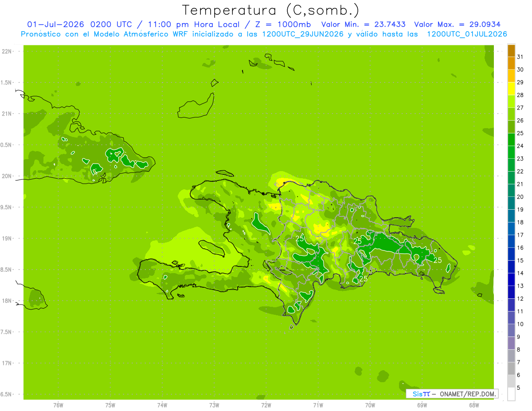Click the legend value "19"
Image resolution: width=532 pixels, height=411 pixels.
(520, 209)
